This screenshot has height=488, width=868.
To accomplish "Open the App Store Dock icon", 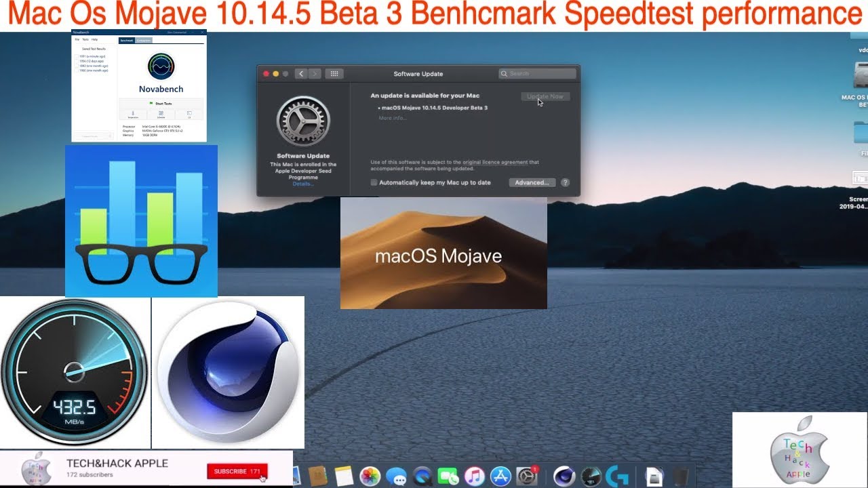I will coord(500,476).
